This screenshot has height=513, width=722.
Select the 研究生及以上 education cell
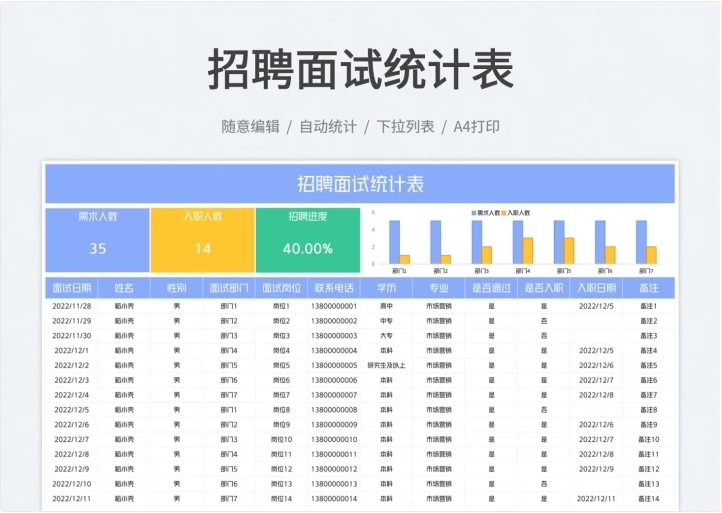[x=386, y=365]
